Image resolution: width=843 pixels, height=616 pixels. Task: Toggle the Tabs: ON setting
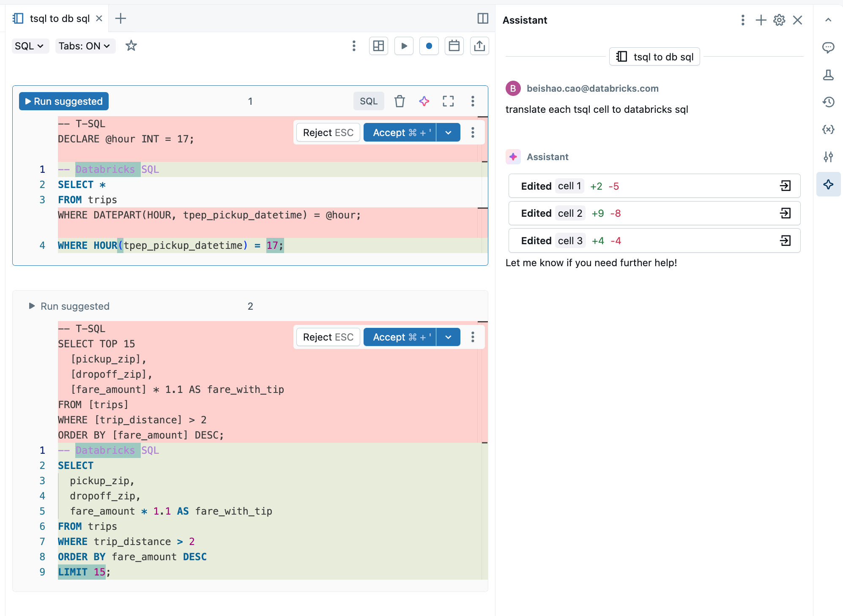(x=85, y=46)
